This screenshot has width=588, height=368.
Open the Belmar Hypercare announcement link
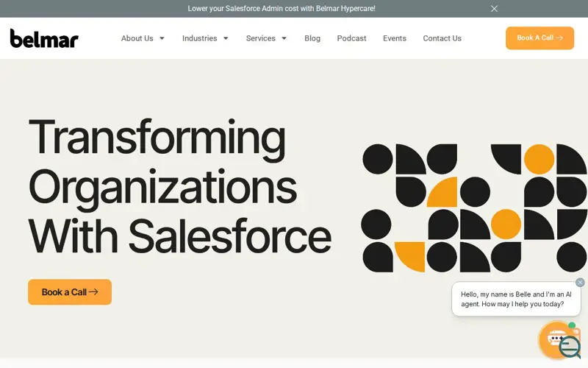pos(282,9)
